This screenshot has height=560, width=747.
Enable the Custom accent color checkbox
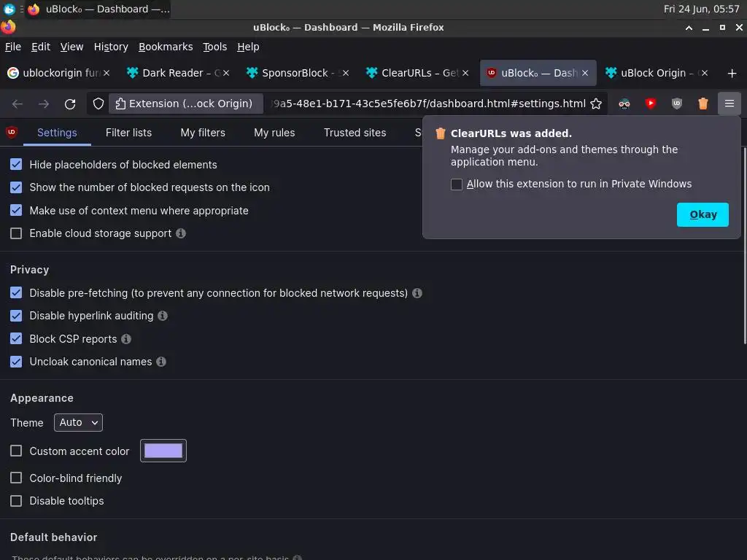16,451
